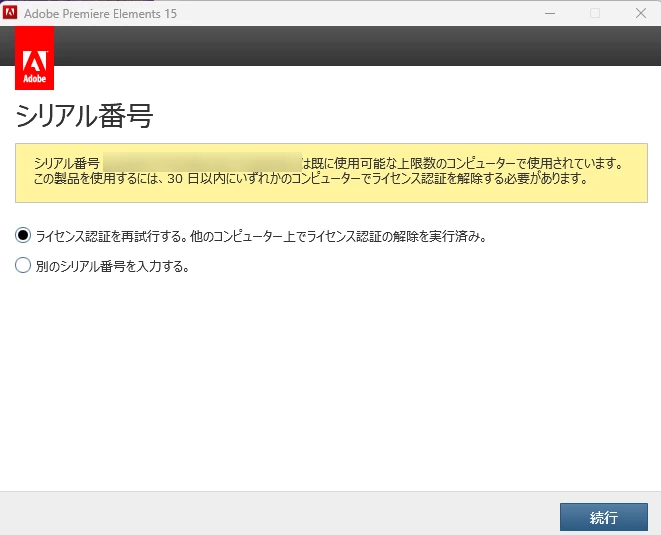The width and height of the screenshot is (661, 535).
Task: Close the Adobe Premiere Elements 15 window
Action: click(x=641, y=13)
